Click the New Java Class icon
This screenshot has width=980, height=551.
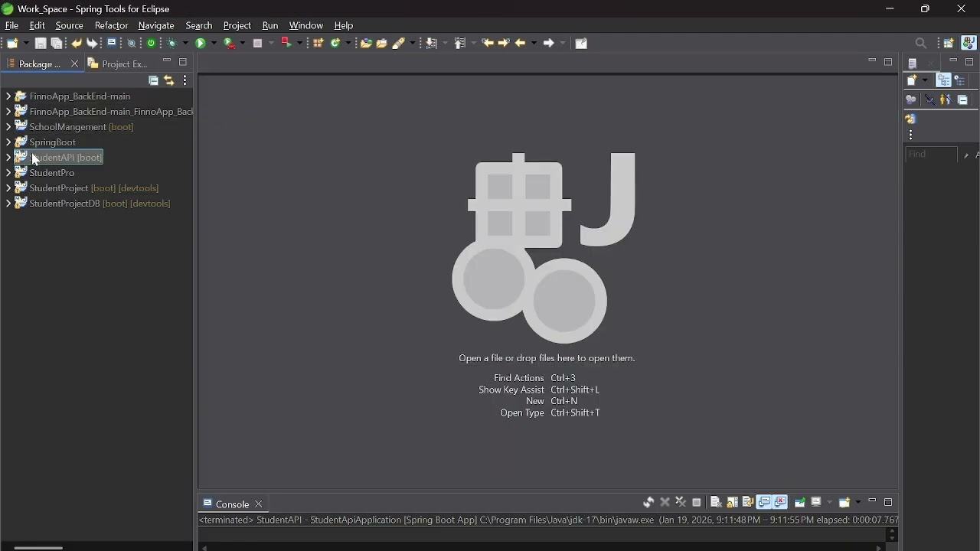click(x=335, y=44)
